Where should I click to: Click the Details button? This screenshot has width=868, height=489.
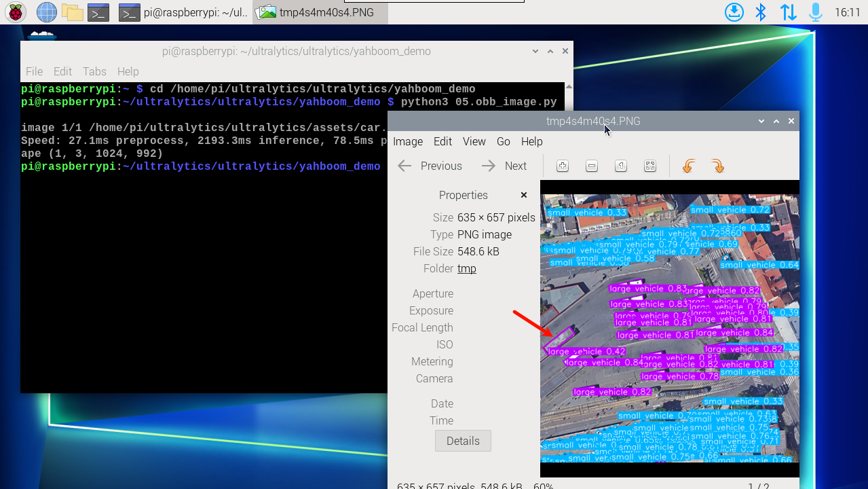coord(463,441)
